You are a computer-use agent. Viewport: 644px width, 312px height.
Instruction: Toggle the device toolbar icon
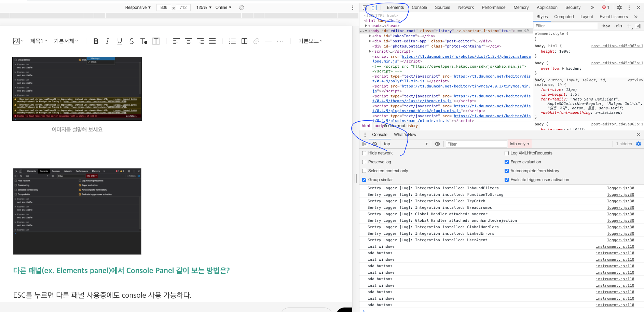click(x=374, y=8)
